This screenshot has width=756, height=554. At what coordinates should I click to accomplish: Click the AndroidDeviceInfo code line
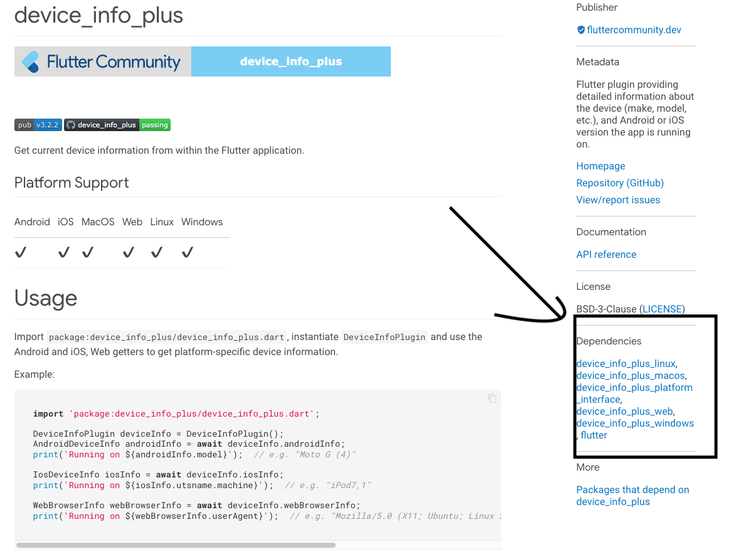pos(189,444)
